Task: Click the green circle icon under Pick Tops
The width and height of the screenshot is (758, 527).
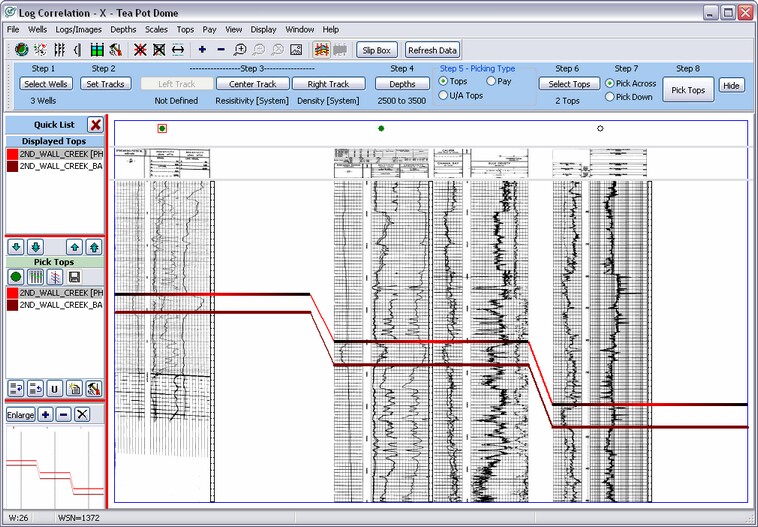Action: coord(16,276)
